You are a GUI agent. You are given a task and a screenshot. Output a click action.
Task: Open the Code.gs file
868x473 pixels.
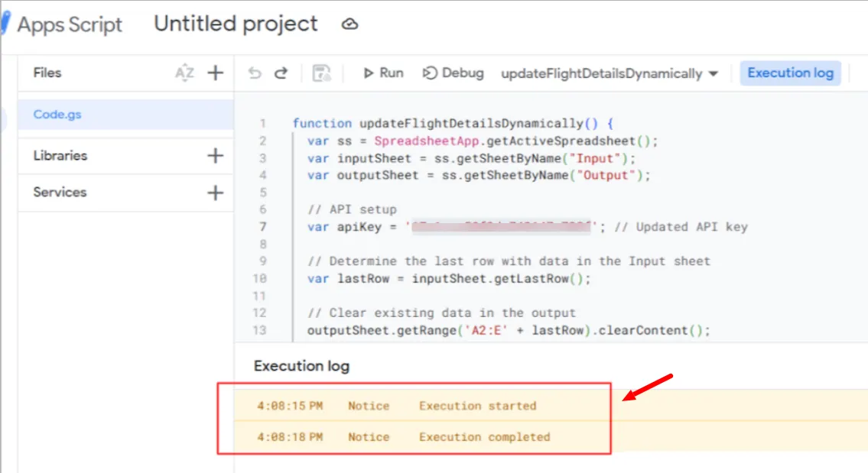[x=125, y=115]
